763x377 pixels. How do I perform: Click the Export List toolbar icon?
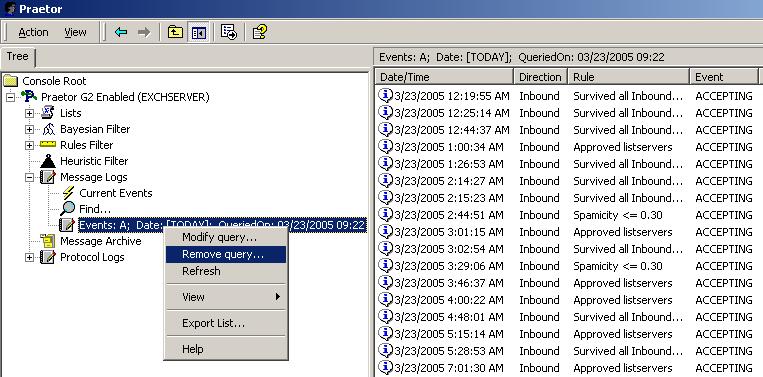229,33
